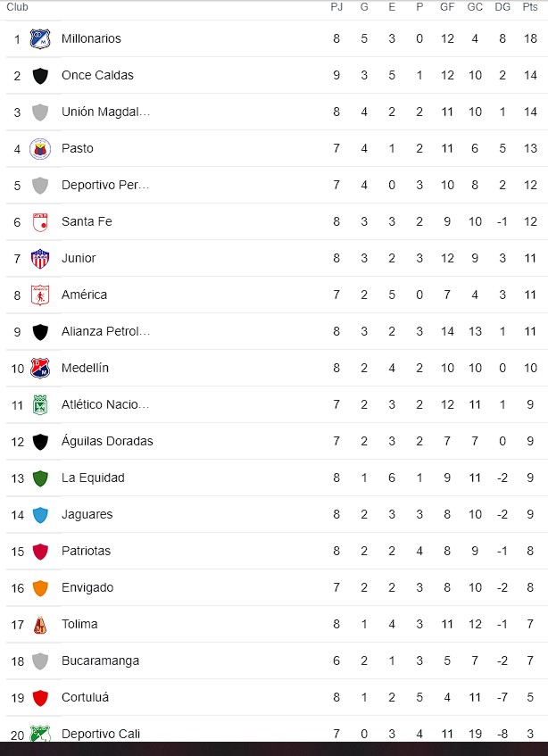Click the Jaguares blue shield icon
The width and height of the screenshot is (548, 756).
pyautogui.click(x=40, y=515)
